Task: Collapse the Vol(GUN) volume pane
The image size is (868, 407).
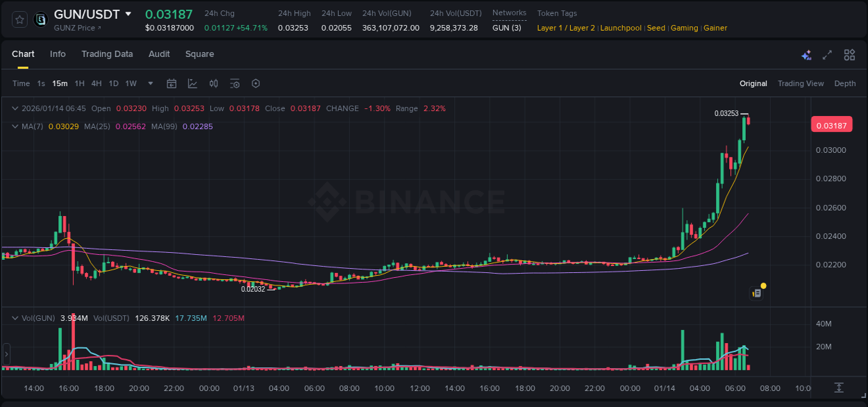Action: [14, 317]
